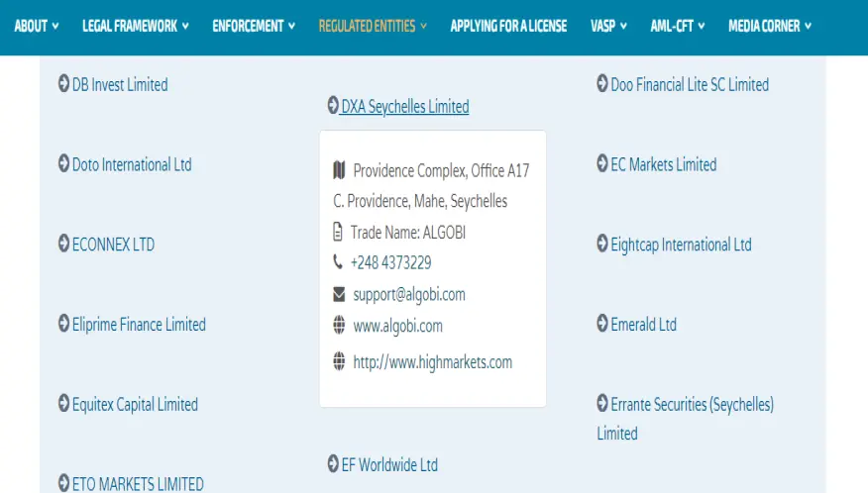This screenshot has height=493, width=868.
Task: Click the phone icon beside +248 4373229
Action: coord(338,261)
